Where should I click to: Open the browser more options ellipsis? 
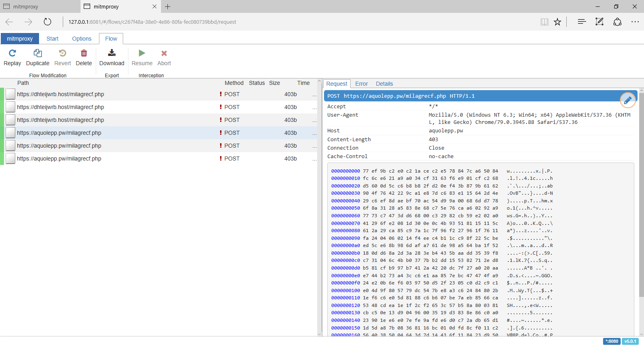[635, 22]
